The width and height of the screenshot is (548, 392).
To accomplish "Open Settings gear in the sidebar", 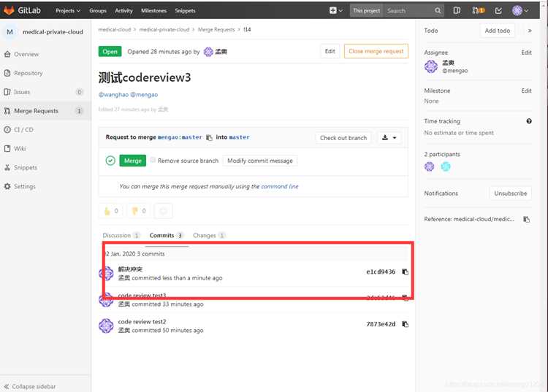I will coord(7,186).
